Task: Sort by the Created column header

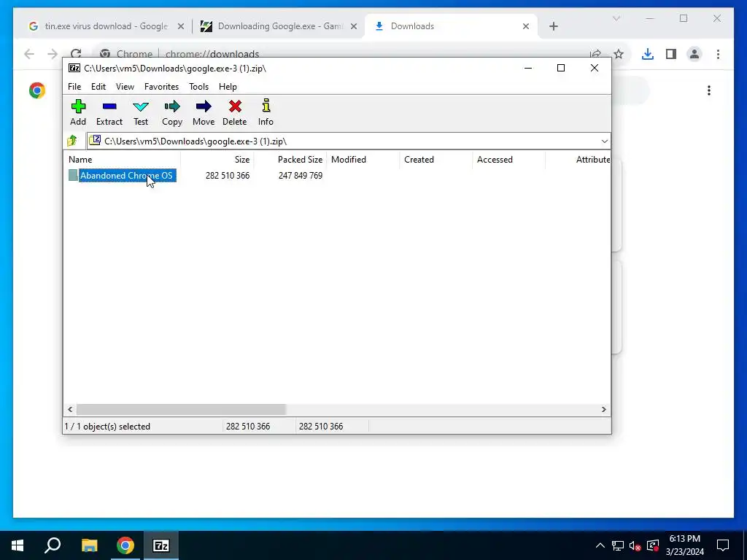Action: pyautogui.click(x=419, y=160)
